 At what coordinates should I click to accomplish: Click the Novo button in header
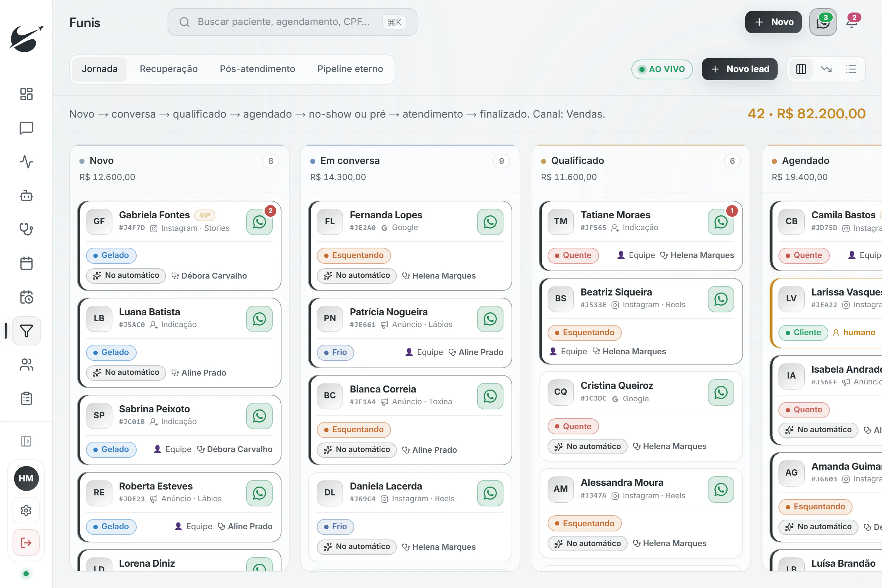(x=773, y=22)
